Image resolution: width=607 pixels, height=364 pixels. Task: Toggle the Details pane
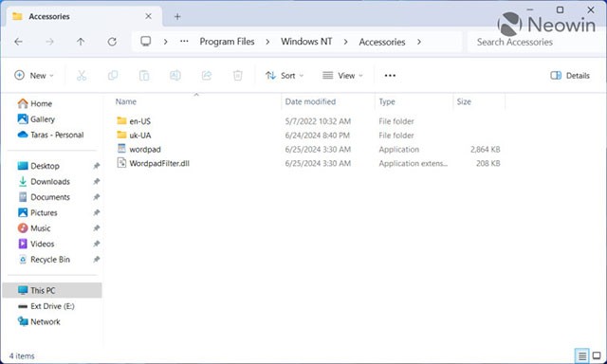[570, 76]
